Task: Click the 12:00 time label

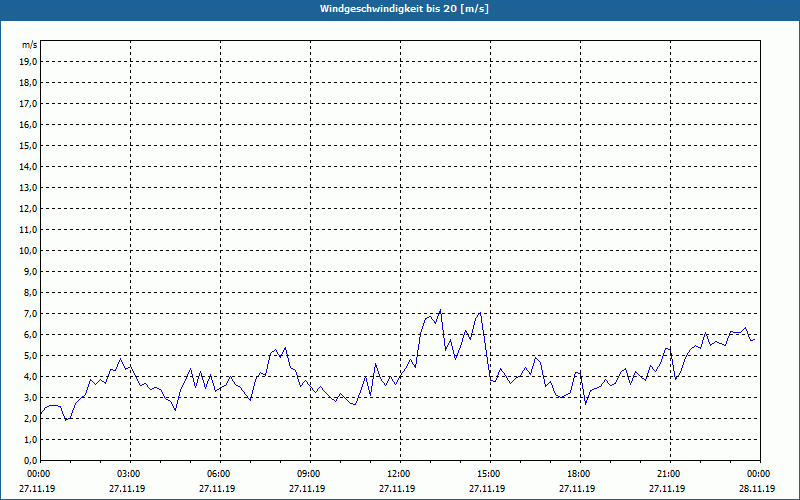Action: [399, 474]
